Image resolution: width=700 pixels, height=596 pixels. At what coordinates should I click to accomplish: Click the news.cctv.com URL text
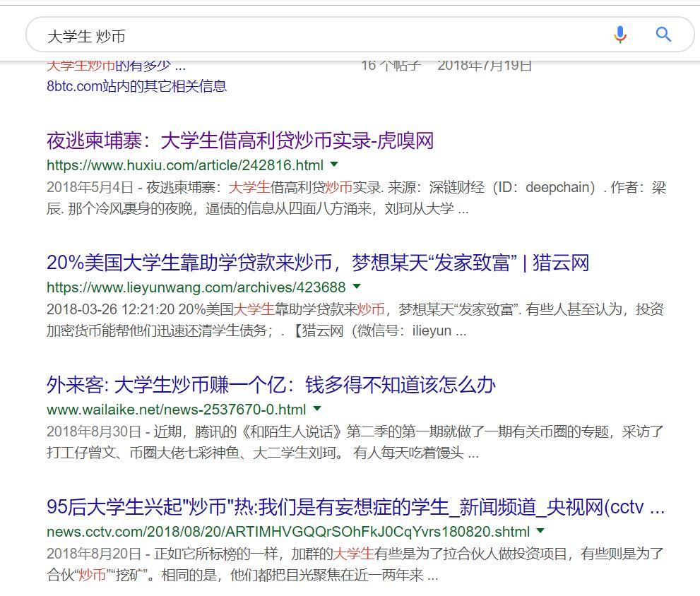tap(288, 532)
